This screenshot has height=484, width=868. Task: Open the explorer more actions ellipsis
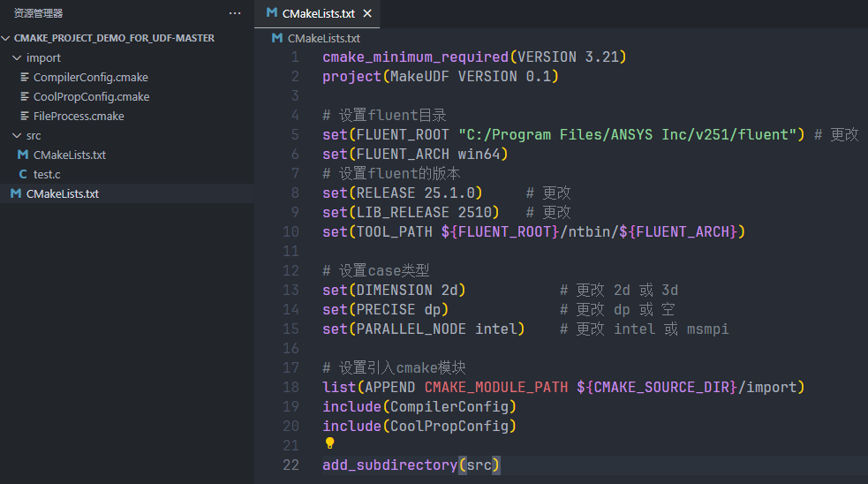click(234, 13)
